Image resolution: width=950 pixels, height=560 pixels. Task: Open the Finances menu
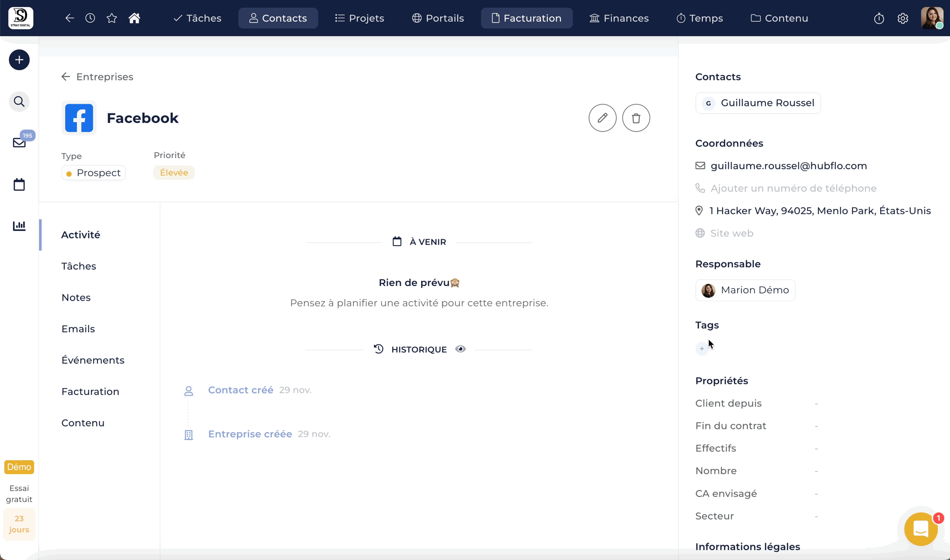pyautogui.click(x=619, y=18)
